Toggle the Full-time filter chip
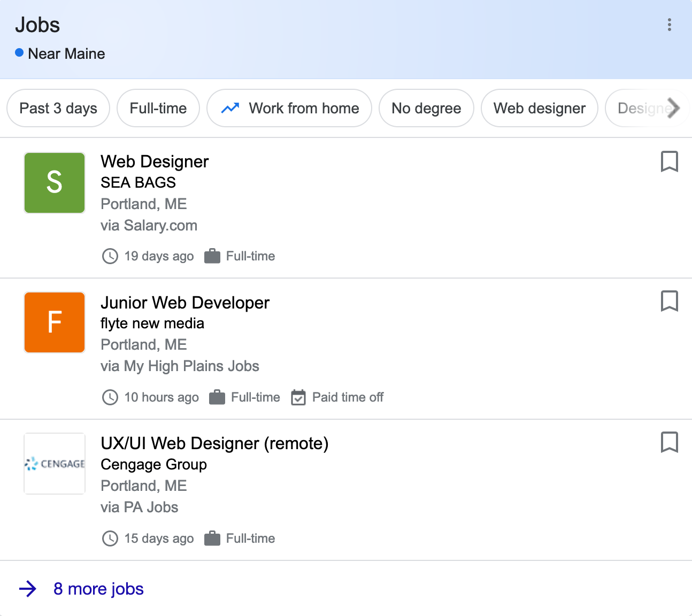Image resolution: width=692 pixels, height=616 pixels. [158, 108]
